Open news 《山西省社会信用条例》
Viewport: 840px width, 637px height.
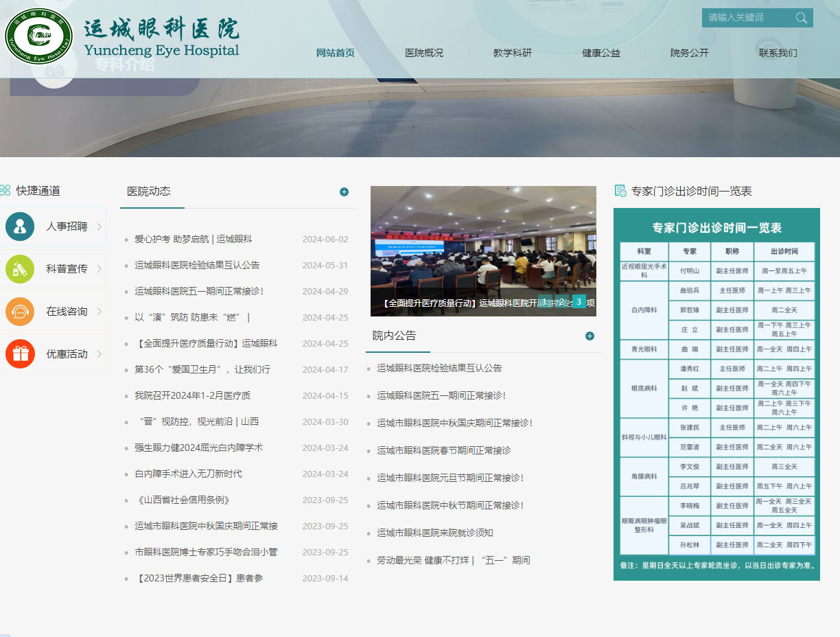(x=183, y=500)
